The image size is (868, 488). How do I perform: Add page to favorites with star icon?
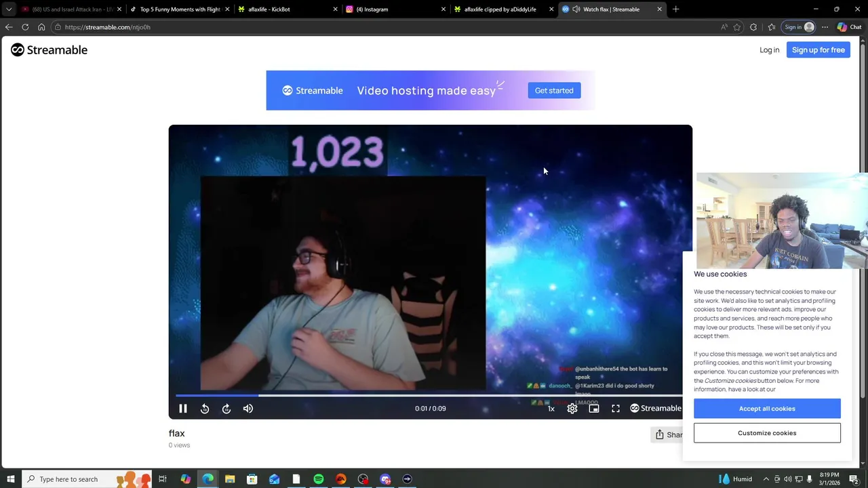pyautogui.click(x=737, y=27)
